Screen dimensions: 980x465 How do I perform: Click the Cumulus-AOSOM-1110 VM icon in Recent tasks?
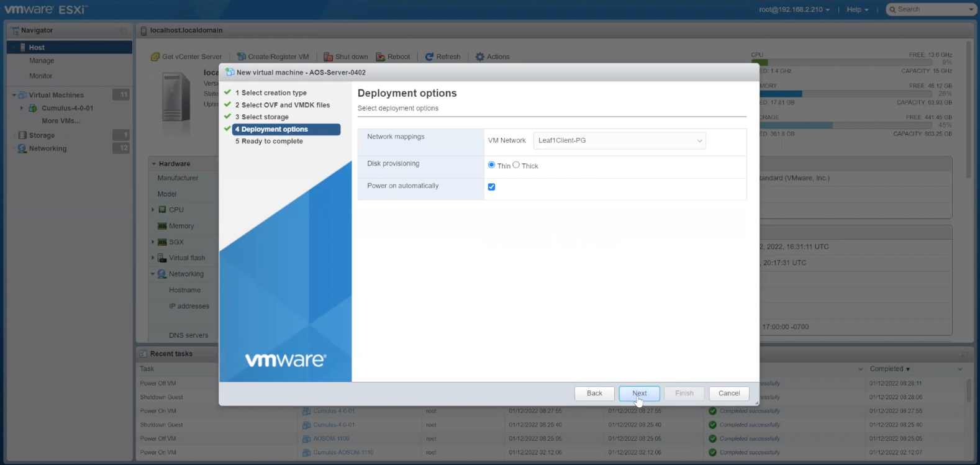[307, 453]
